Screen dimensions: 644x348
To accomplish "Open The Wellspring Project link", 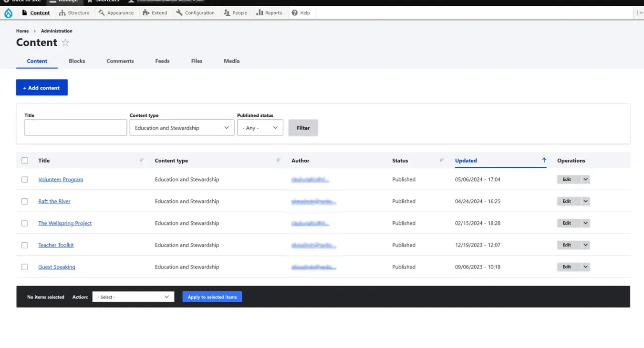I will [x=65, y=223].
